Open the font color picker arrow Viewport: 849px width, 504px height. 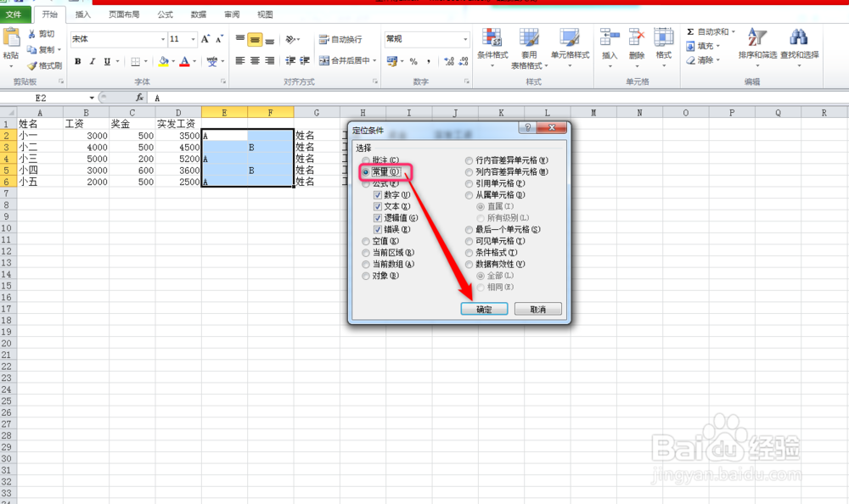click(194, 61)
